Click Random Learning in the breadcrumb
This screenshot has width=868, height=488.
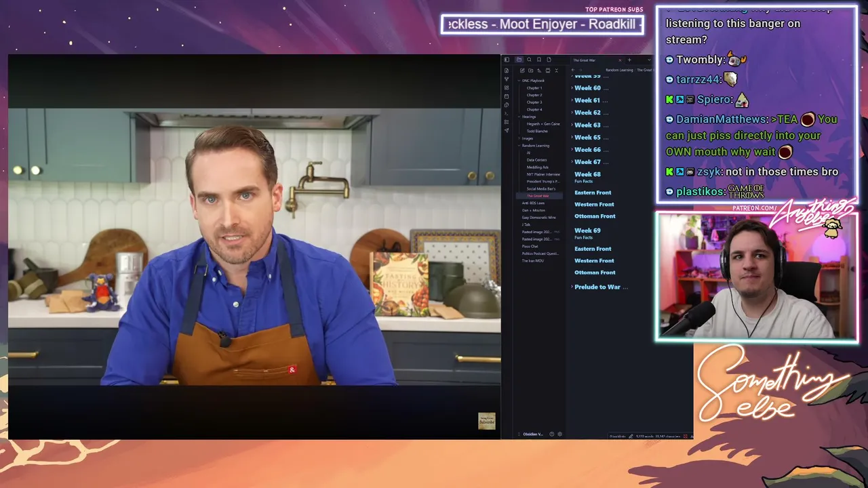[619, 70]
